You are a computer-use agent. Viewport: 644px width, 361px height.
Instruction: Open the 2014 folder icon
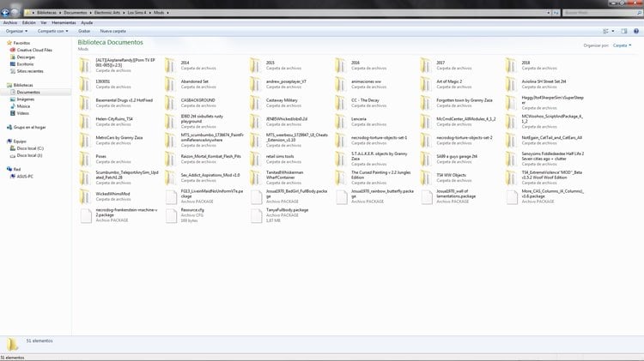tap(171, 66)
